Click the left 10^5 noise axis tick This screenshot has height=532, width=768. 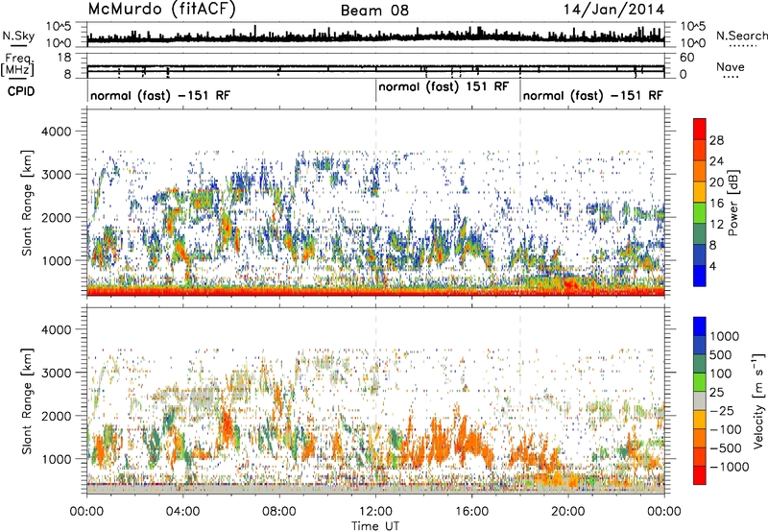click(59, 26)
